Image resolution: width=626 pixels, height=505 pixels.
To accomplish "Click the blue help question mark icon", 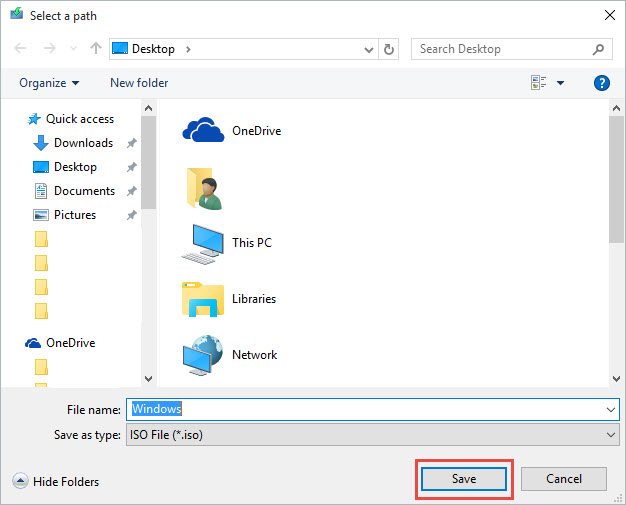I will pos(602,83).
